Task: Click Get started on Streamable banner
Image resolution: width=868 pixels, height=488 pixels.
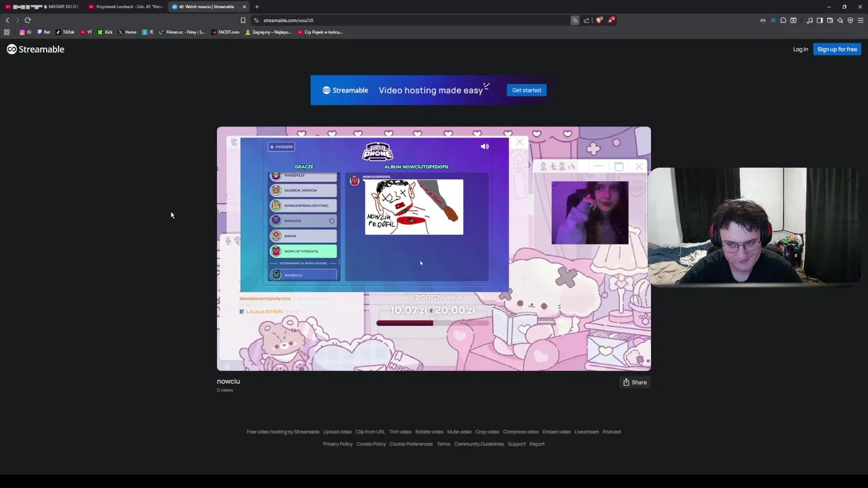Action: pyautogui.click(x=526, y=90)
